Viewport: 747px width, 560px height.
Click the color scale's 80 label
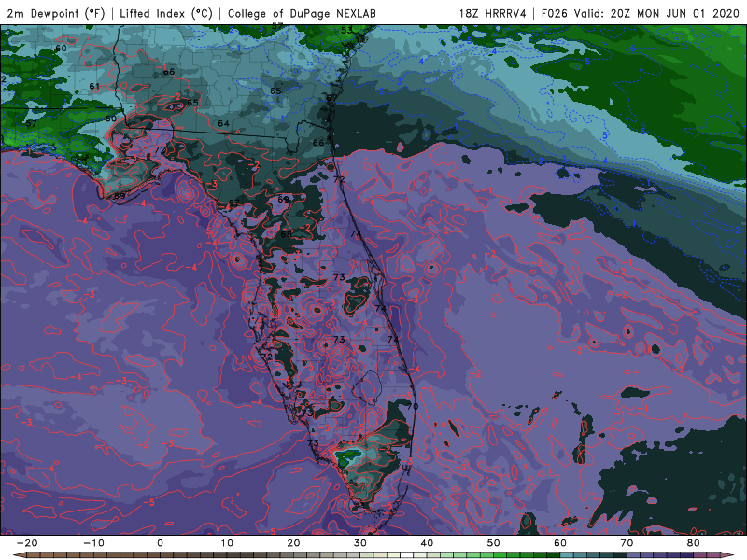click(694, 543)
